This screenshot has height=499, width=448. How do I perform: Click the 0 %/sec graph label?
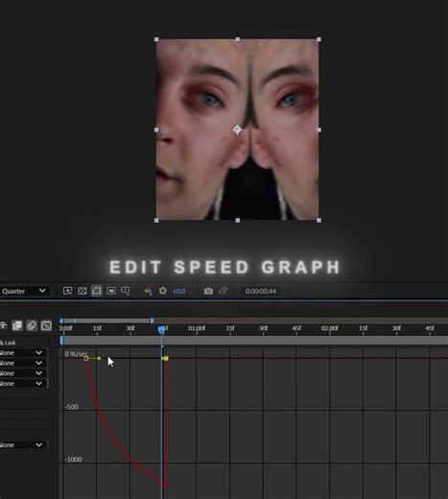tap(76, 354)
